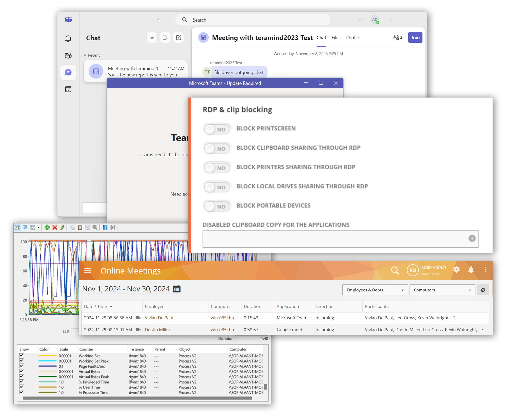Image resolution: width=506 pixels, height=420 pixels.
Task: Open Vivian De Paul employee link
Action: click(159, 318)
